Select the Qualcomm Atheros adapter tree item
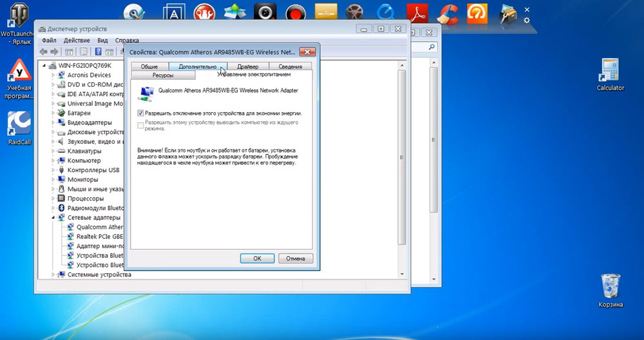 [x=100, y=227]
